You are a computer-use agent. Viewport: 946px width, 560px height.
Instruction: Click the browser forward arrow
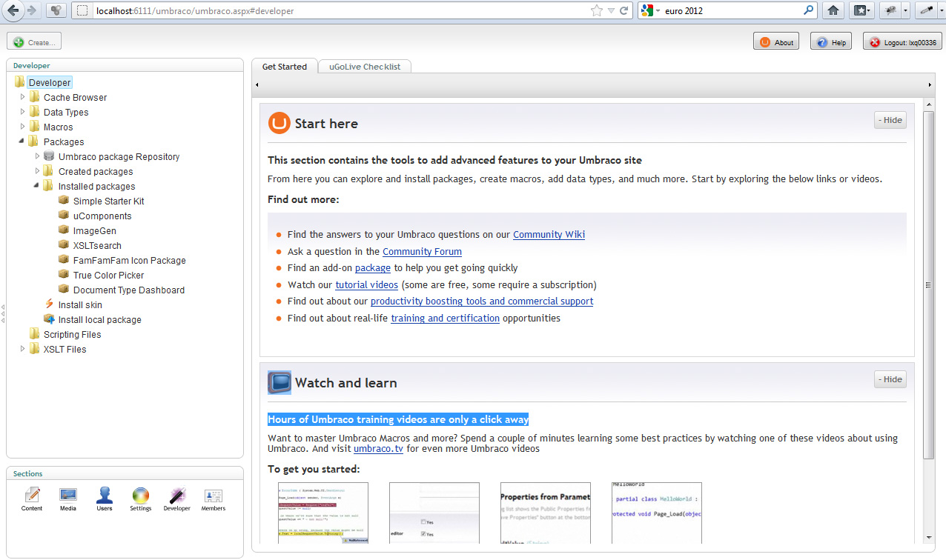pyautogui.click(x=32, y=10)
